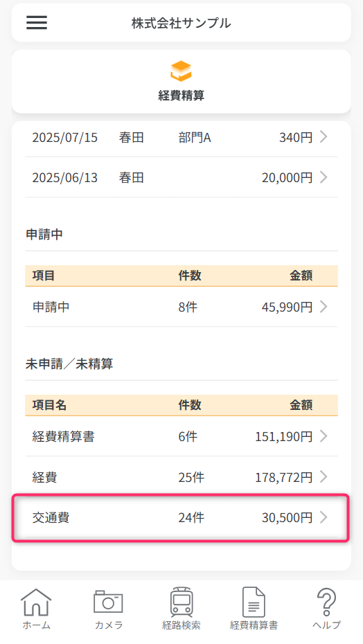
Task: Click the orange 経費精算 stack icon
Action: click(181, 71)
